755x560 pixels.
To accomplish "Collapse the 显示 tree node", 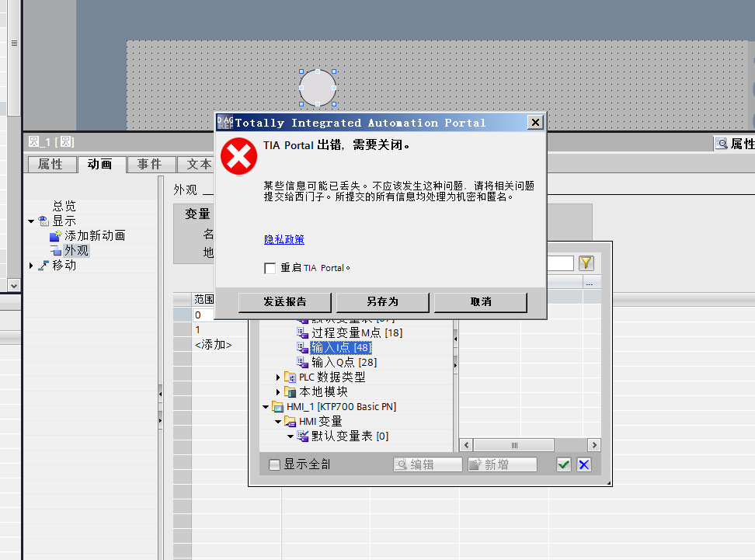I will point(31,221).
